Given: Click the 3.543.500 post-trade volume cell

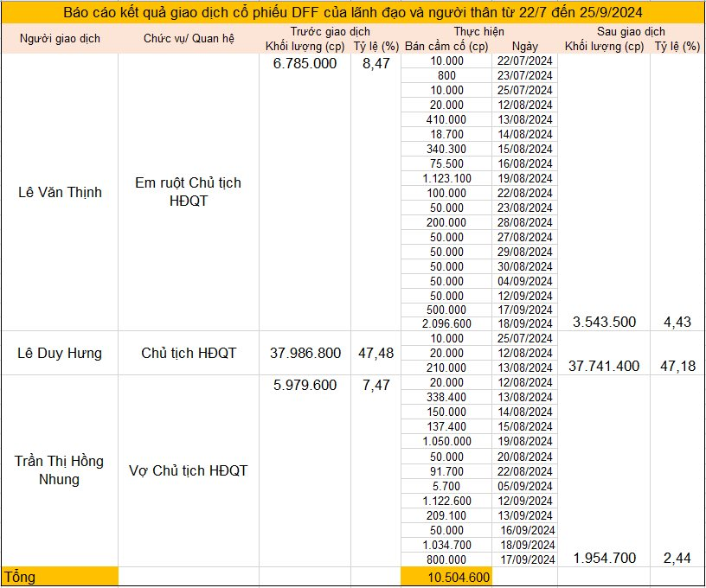Looking at the screenshot, I should (x=604, y=323).
